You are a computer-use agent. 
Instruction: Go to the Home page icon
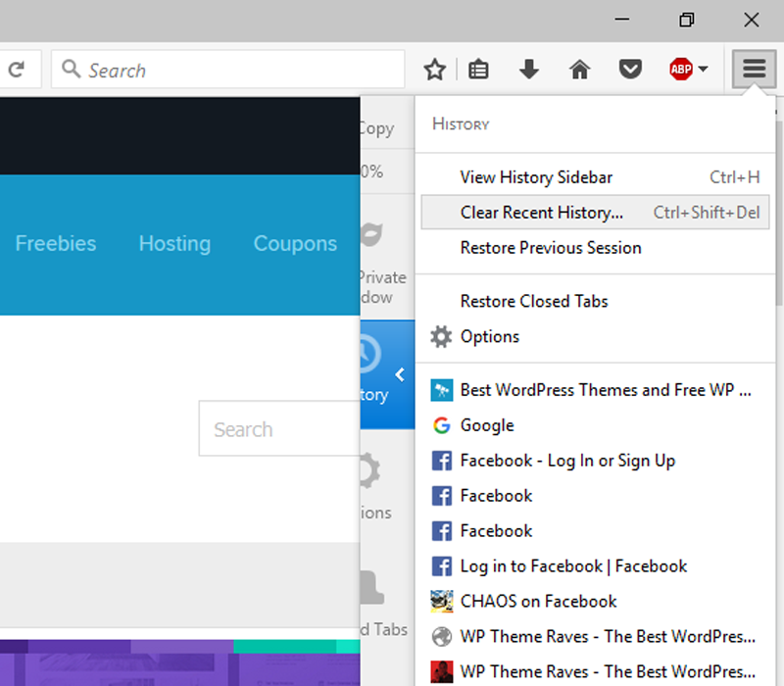coord(580,70)
